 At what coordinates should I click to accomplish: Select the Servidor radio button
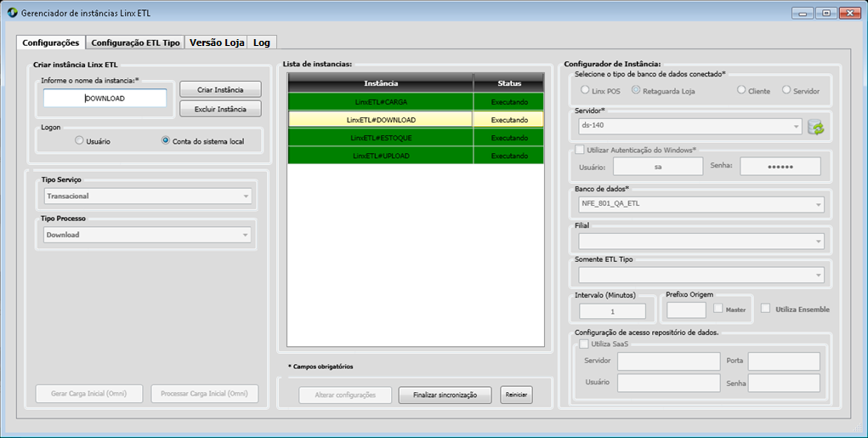tap(786, 89)
